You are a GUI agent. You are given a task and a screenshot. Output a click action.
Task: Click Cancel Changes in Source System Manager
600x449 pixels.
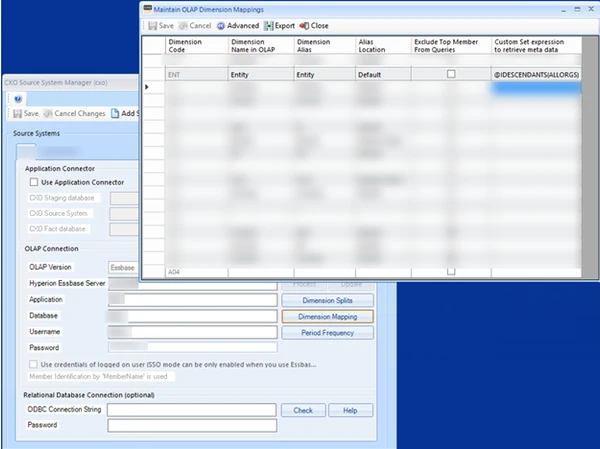[75, 113]
